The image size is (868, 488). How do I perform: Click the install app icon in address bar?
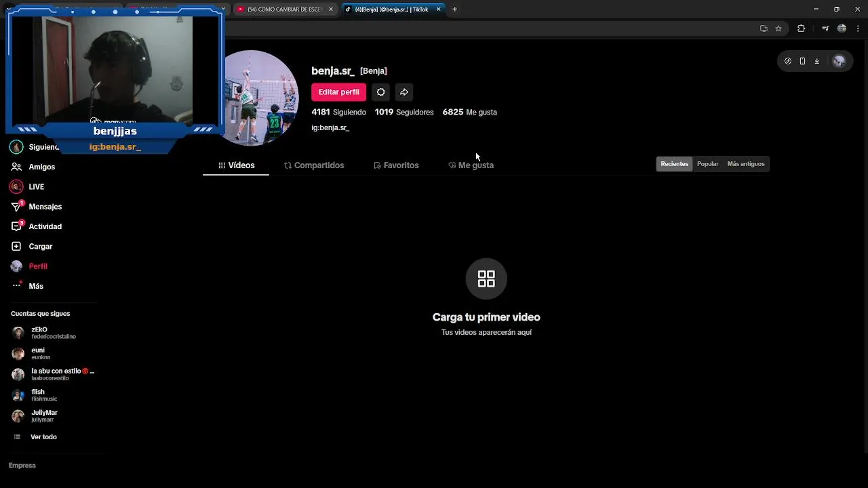click(764, 28)
